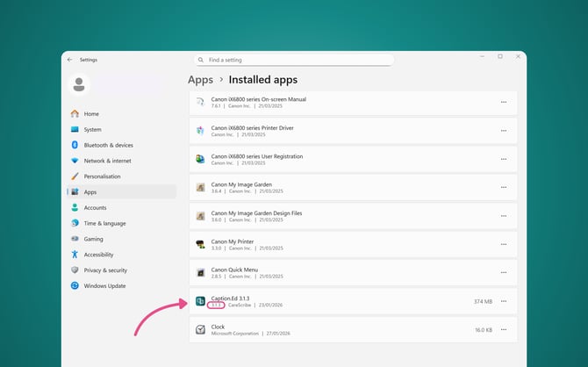The image size is (588, 367).
Task: Open more options for Canon Quick Menu
Action: (x=504, y=273)
